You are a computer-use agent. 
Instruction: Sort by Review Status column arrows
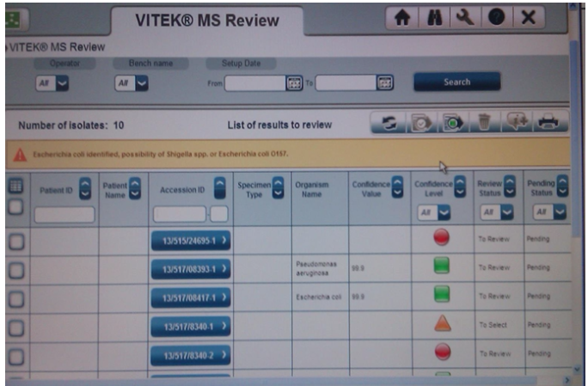(x=510, y=186)
